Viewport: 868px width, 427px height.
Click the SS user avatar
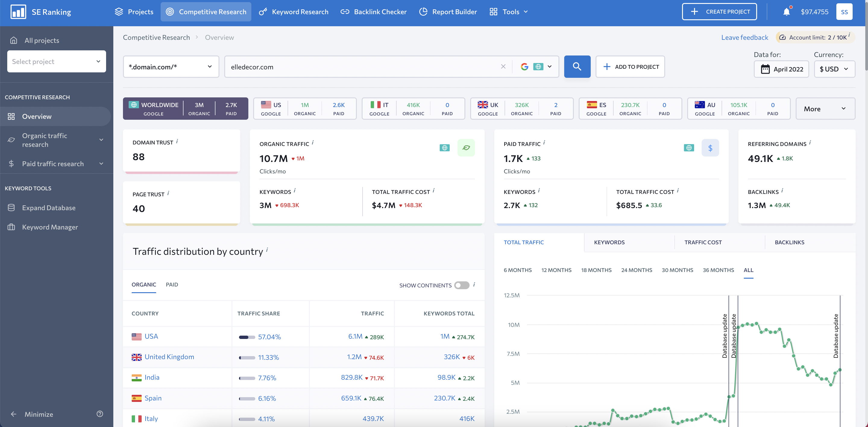[x=844, y=12]
